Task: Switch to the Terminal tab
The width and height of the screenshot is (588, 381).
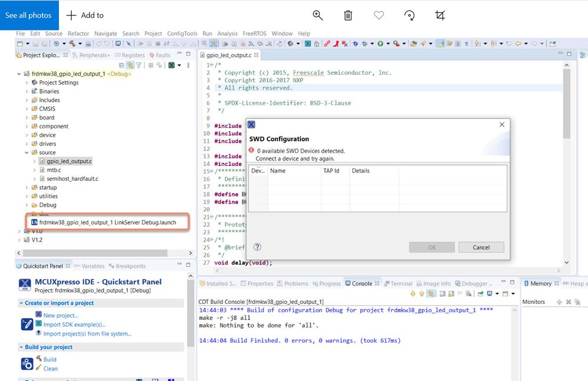Action: pos(398,283)
